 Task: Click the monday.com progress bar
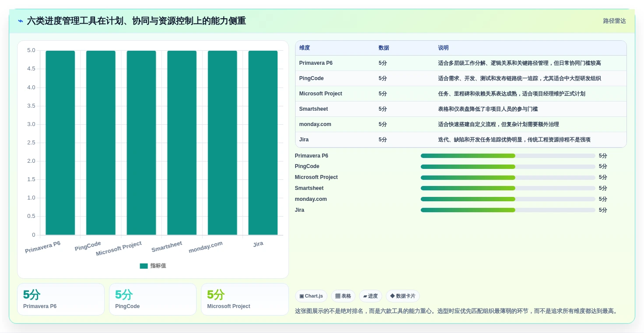(x=508, y=199)
